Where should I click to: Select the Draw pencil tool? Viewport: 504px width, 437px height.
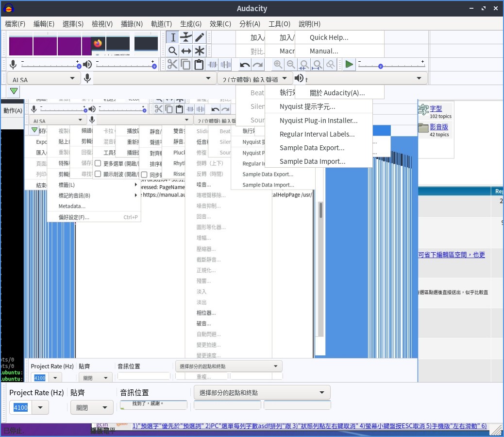[x=199, y=37]
